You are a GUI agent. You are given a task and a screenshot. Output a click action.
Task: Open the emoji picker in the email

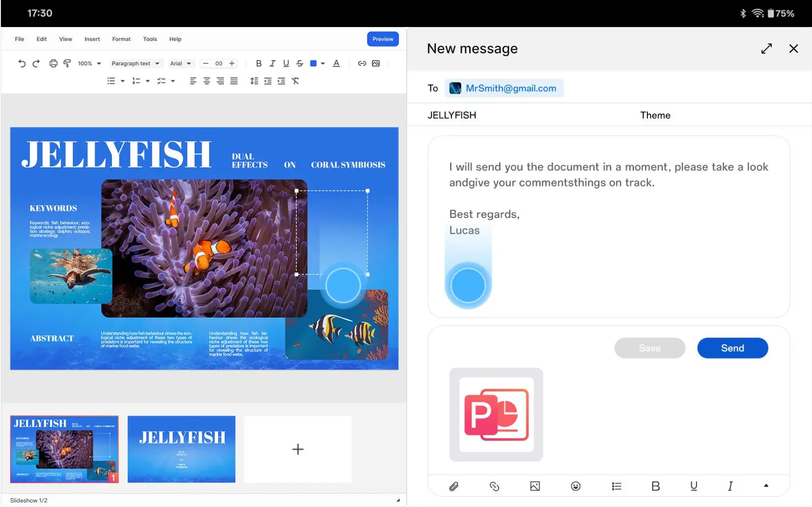click(575, 486)
